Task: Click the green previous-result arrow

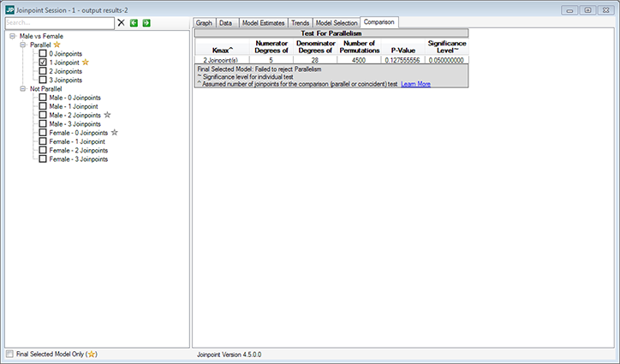Action: click(134, 22)
